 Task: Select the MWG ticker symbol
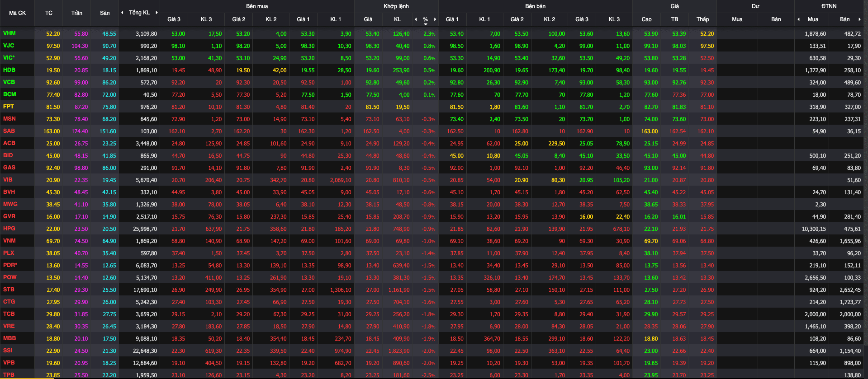click(10, 204)
